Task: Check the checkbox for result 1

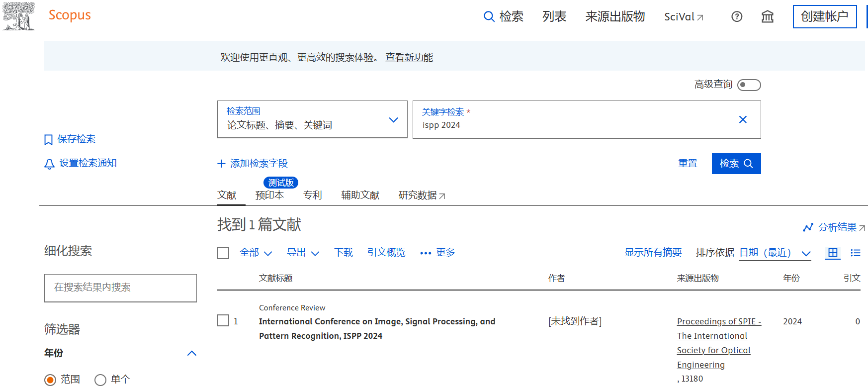Action: pyautogui.click(x=223, y=320)
